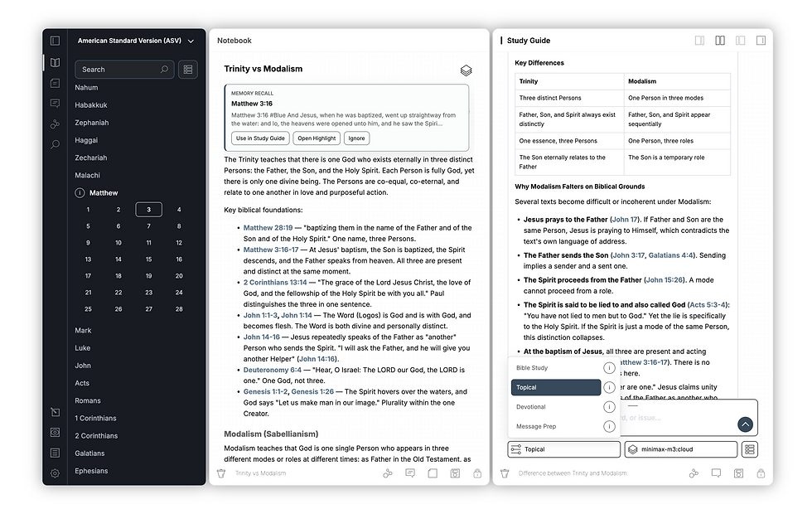Click the Use in Study Guide button
The image size is (812, 514).
(260, 138)
